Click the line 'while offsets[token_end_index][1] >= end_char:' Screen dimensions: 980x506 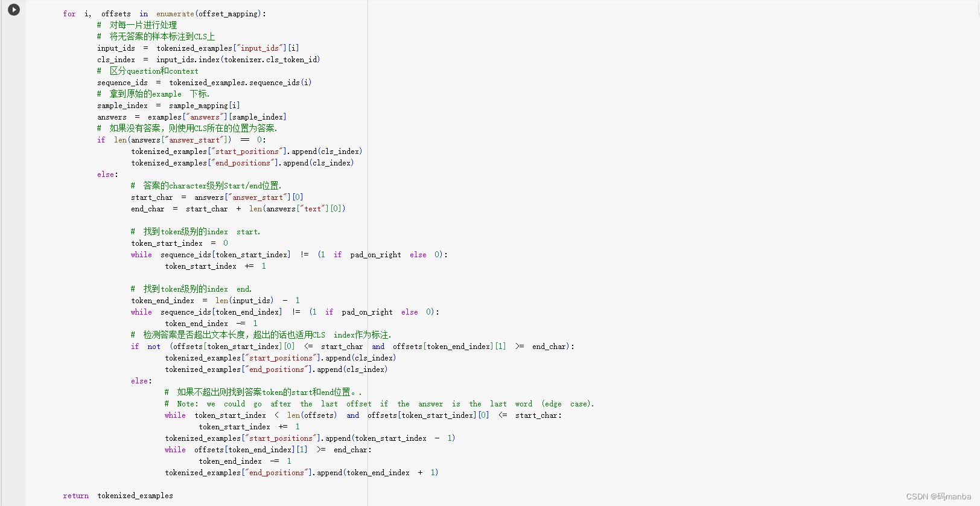269,450
